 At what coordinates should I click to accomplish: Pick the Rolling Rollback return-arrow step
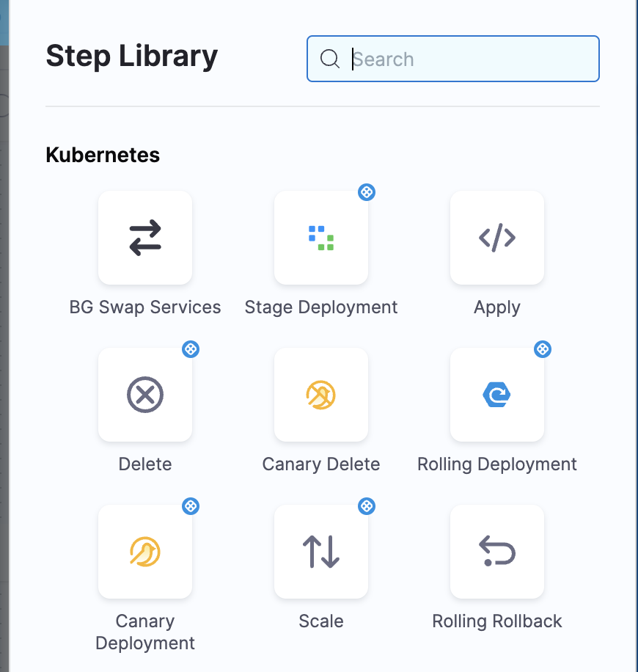(x=497, y=552)
